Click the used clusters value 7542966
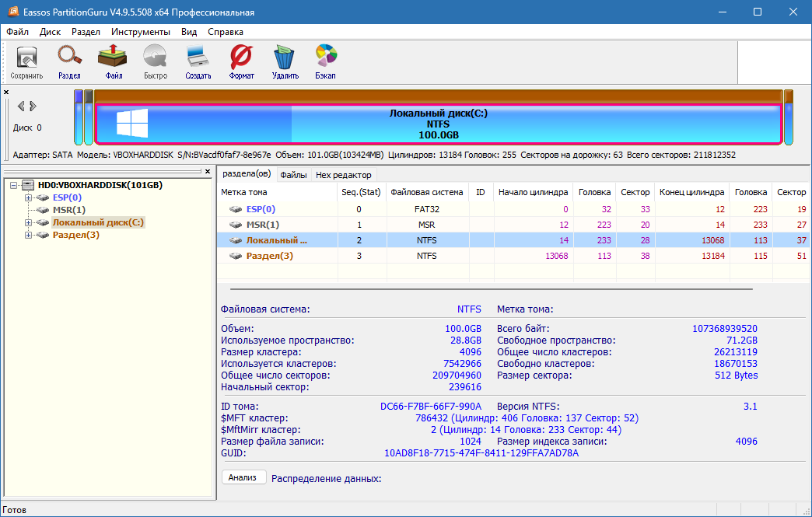The image size is (812, 517). click(462, 364)
